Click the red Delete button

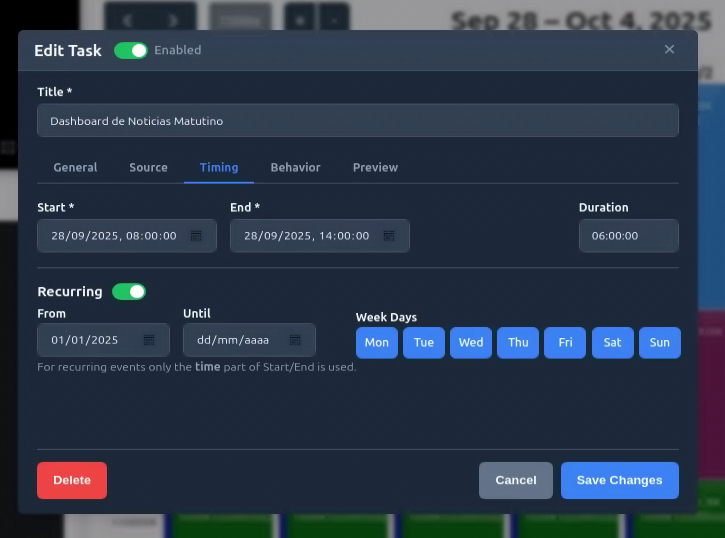coord(72,480)
